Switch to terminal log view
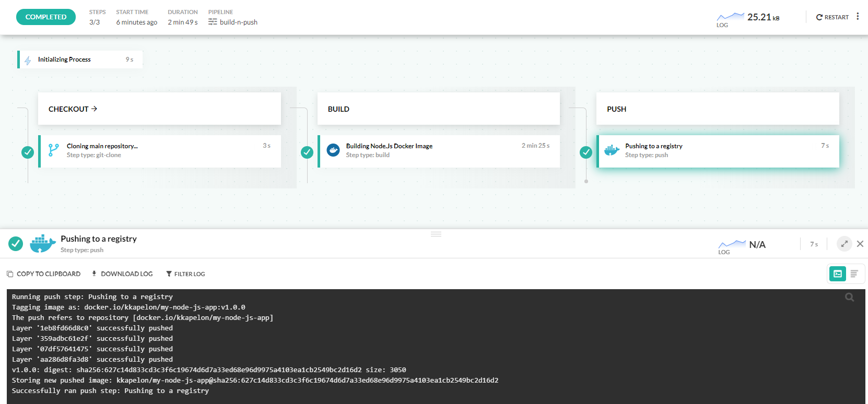Screen dimensions: 868x404 point(838,274)
